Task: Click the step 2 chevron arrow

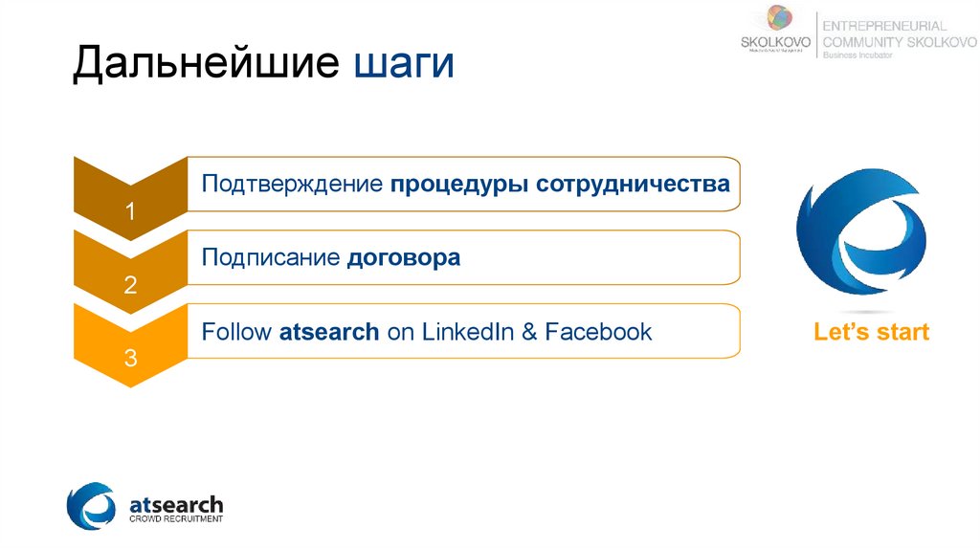Action: [x=131, y=268]
